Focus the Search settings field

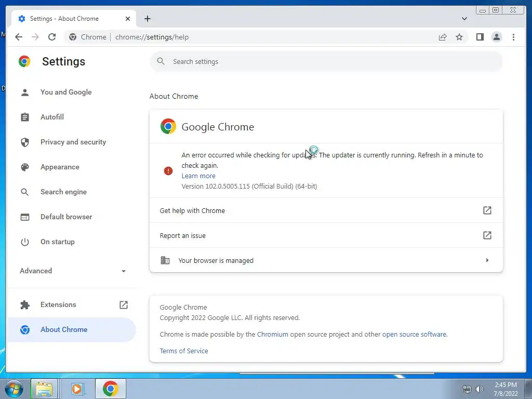tap(326, 61)
